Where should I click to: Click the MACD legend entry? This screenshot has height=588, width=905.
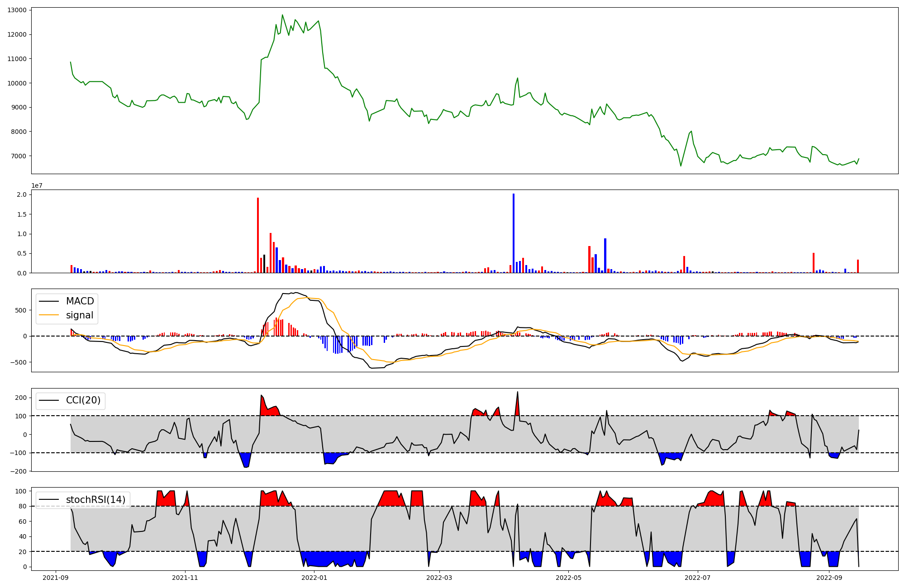(80, 301)
